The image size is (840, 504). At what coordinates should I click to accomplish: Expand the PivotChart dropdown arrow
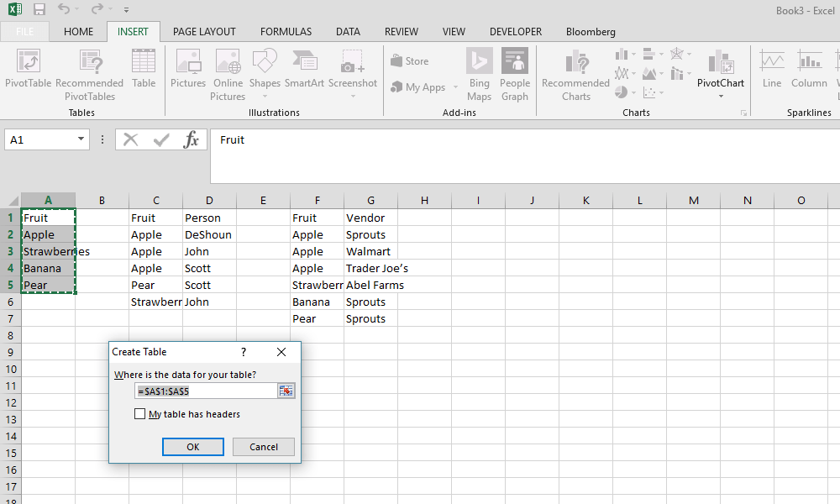tap(720, 95)
